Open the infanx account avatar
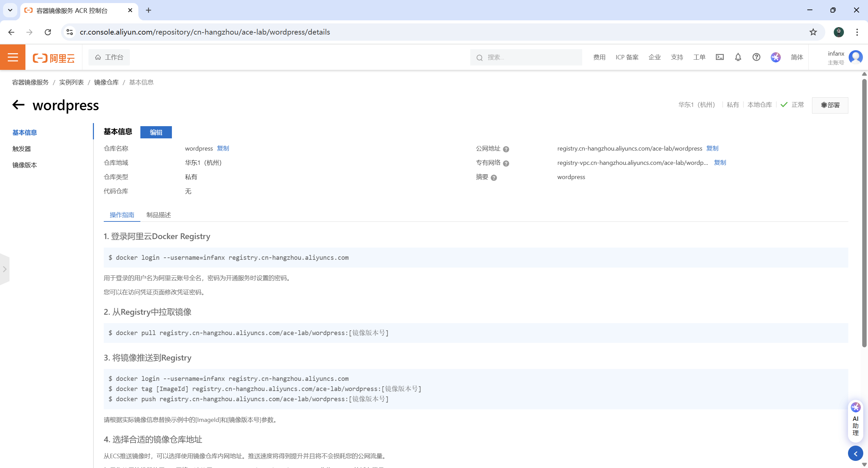The width and height of the screenshot is (868, 468). [x=855, y=57]
